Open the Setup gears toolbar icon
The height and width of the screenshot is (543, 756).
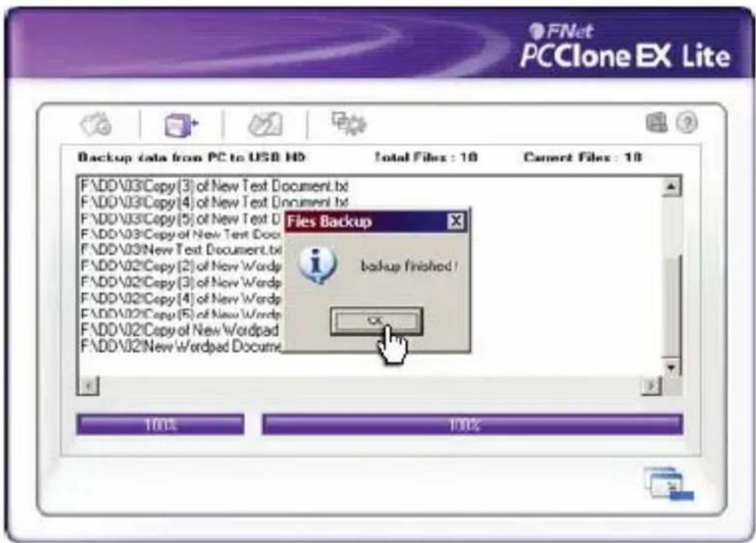click(347, 123)
